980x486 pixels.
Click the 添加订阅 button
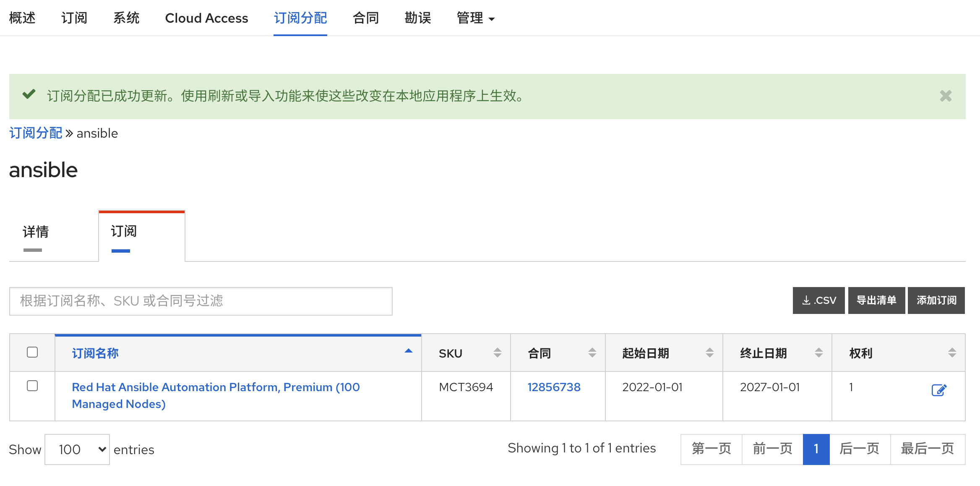[936, 300]
